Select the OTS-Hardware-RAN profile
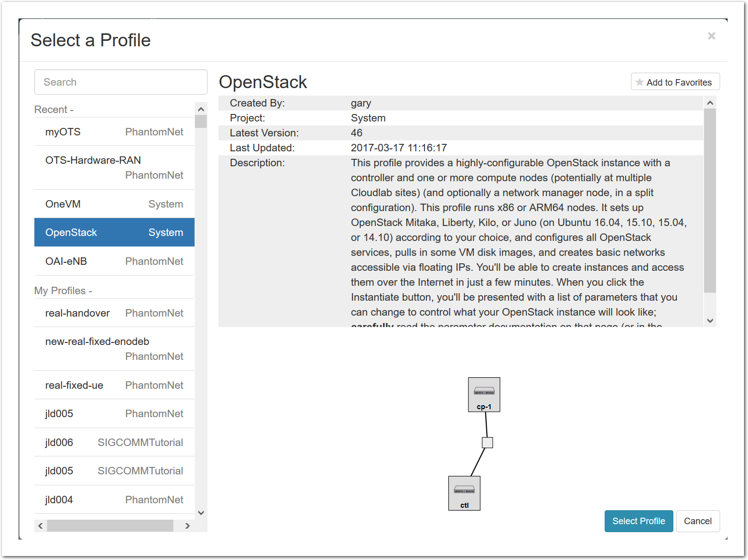 pyautogui.click(x=114, y=168)
